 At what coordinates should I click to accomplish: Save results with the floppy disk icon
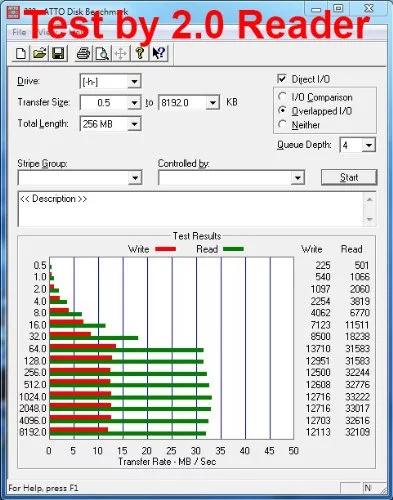click(x=58, y=53)
